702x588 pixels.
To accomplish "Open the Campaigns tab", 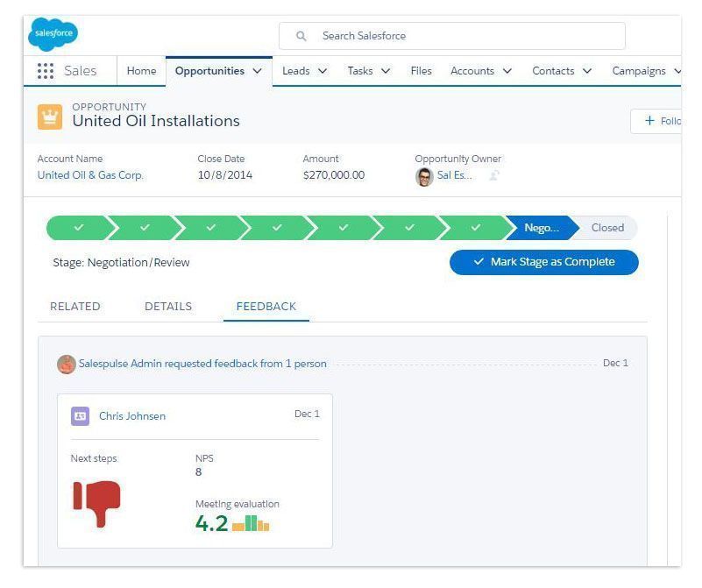I will coord(639,71).
